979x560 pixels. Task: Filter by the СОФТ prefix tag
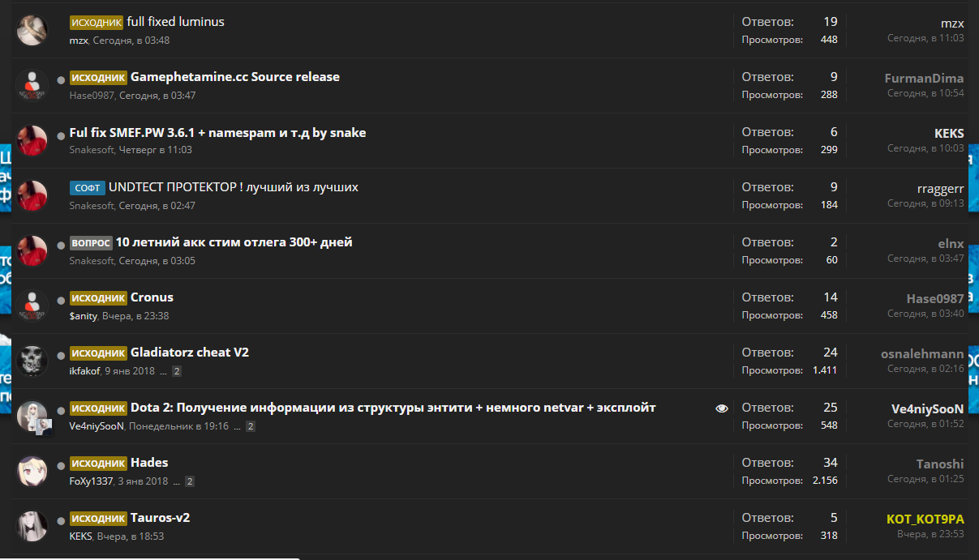coord(87,188)
